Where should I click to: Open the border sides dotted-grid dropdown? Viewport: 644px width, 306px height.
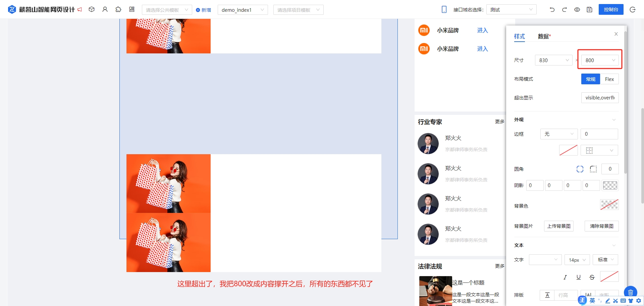600,150
